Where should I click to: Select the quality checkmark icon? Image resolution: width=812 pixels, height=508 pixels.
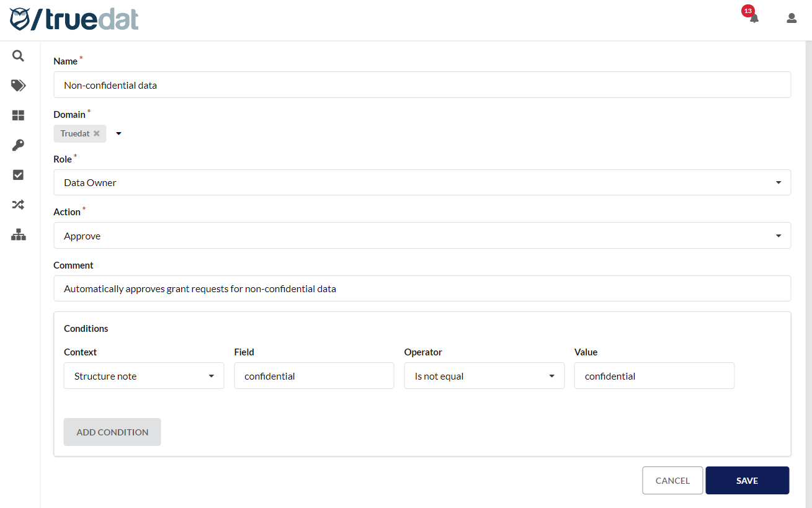tap(18, 174)
